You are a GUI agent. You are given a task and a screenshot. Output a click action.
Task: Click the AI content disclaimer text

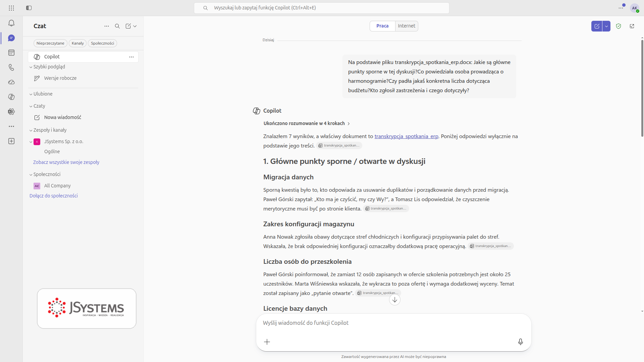393,357
